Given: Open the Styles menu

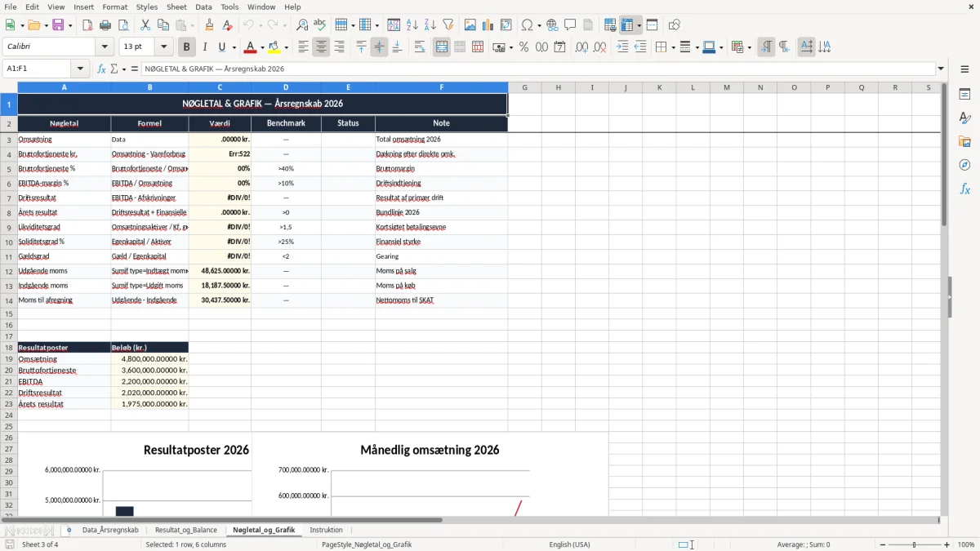Looking at the screenshot, I should [x=147, y=7].
